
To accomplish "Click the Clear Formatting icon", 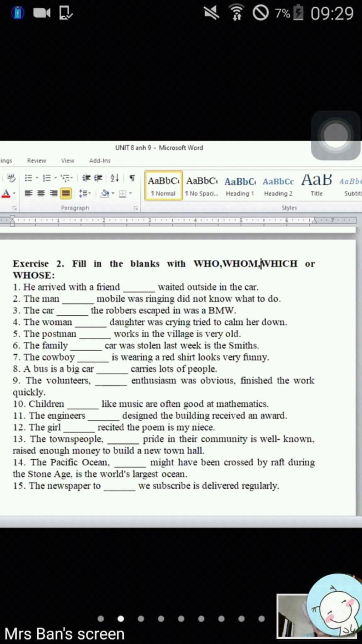I will coord(11,178).
